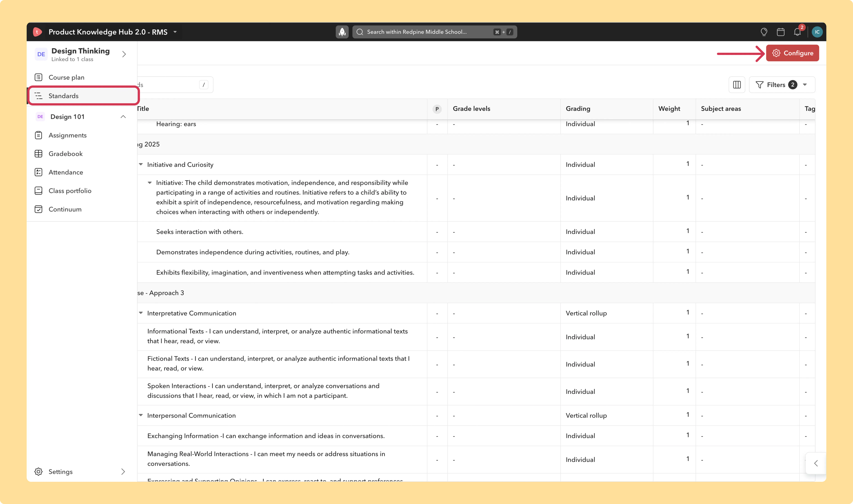Screen dimensions: 853x504
Task: Collapse the Initiative and Curiosity row
Action: (141, 164)
